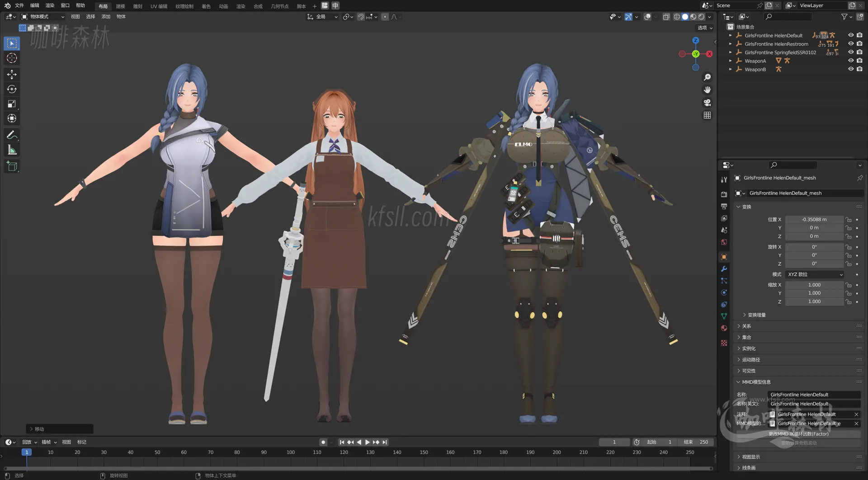Open the XYZ 欧拉 rotation mode dropdown
This screenshot has width=868, height=480.
point(814,274)
